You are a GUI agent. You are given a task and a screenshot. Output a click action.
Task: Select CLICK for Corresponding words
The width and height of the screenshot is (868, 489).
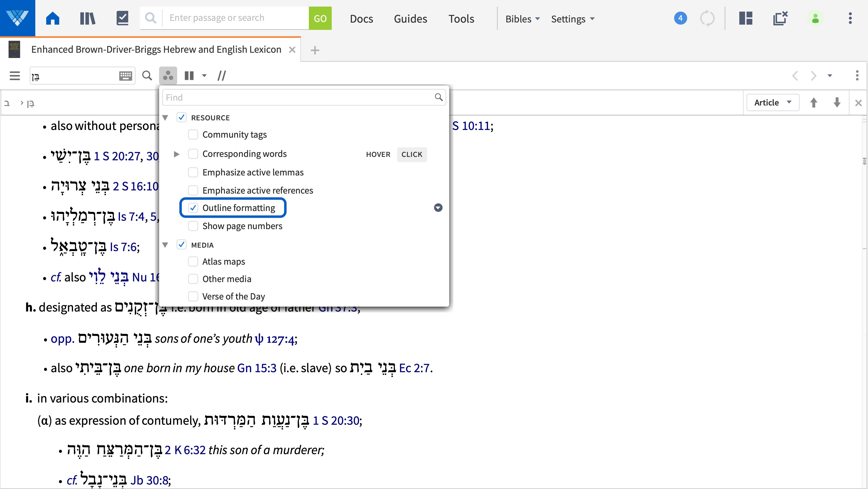click(412, 154)
